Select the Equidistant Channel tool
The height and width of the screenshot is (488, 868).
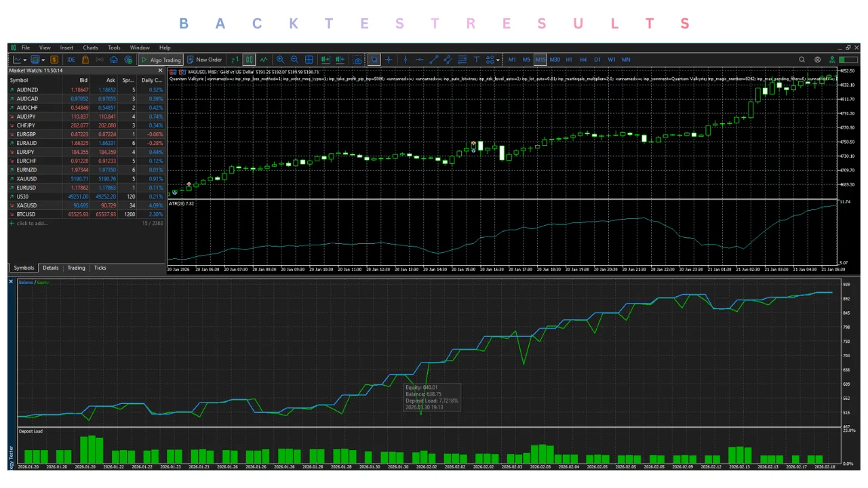coord(448,60)
